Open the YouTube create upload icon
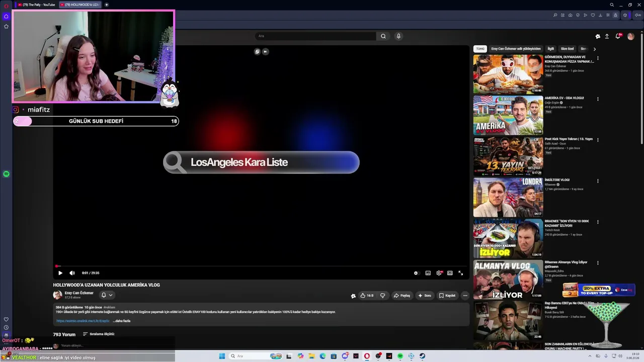 pyautogui.click(x=607, y=36)
